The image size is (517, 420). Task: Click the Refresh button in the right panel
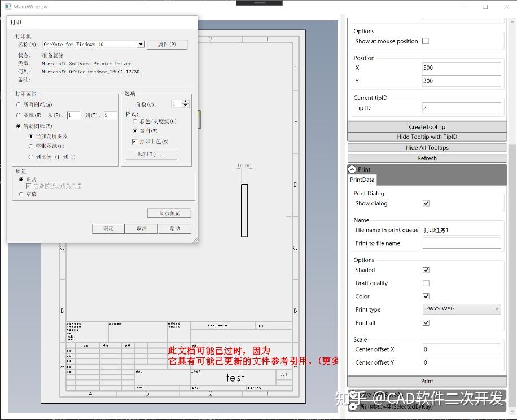pyautogui.click(x=427, y=159)
